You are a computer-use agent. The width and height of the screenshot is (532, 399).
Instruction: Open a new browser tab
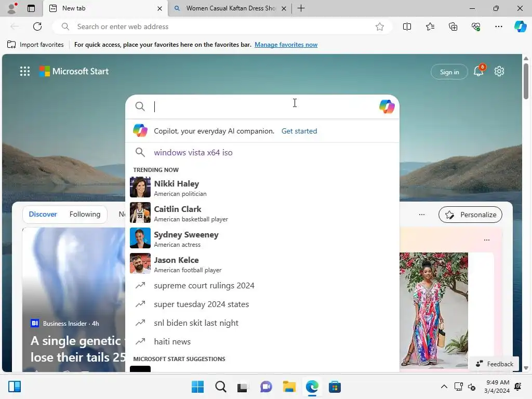point(301,8)
